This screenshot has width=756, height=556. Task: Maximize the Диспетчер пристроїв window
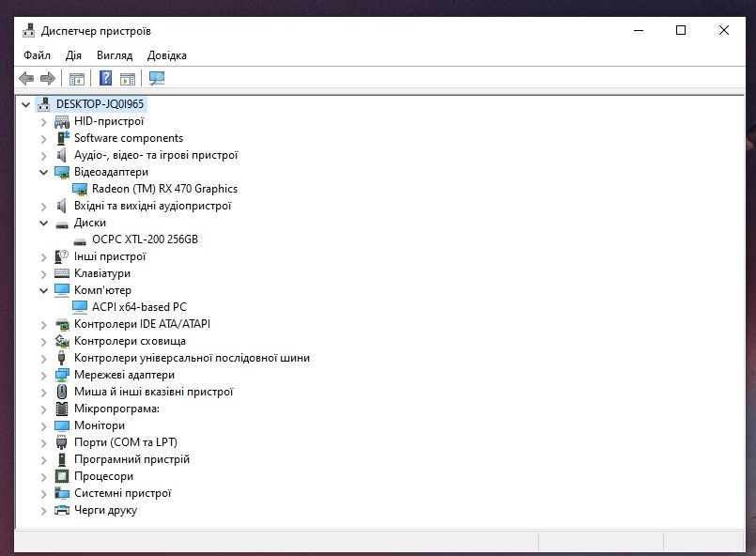pos(681,30)
